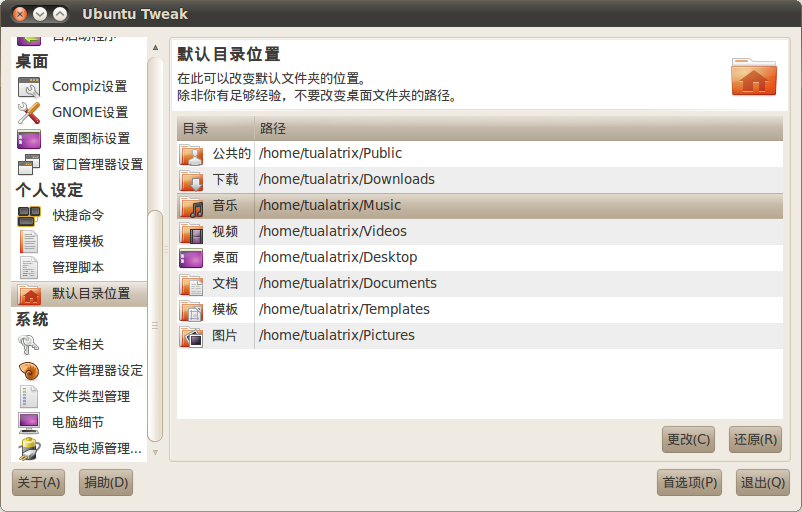Image resolution: width=802 pixels, height=512 pixels.
Task: Click the 更改(C) button
Action: [688, 439]
